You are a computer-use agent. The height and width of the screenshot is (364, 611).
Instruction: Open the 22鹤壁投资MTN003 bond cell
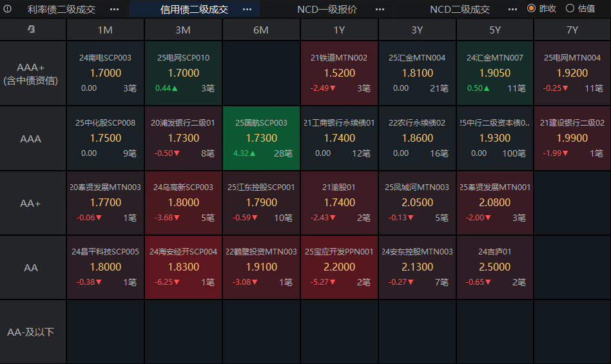click(x=261, y=267)
